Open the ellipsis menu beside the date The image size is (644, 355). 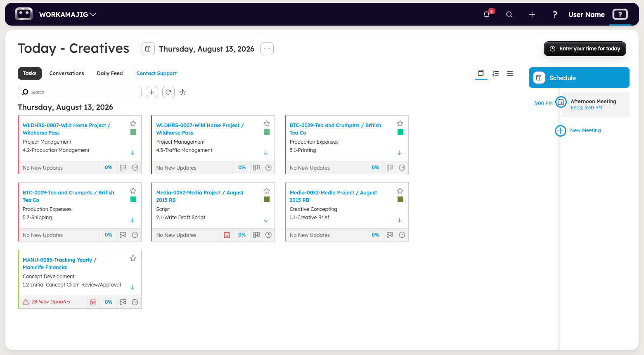(267, 49)
